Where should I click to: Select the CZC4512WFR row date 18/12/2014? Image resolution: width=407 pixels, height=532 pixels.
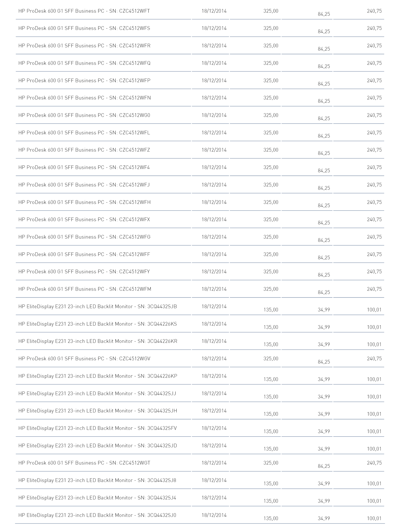coord(214,46)
